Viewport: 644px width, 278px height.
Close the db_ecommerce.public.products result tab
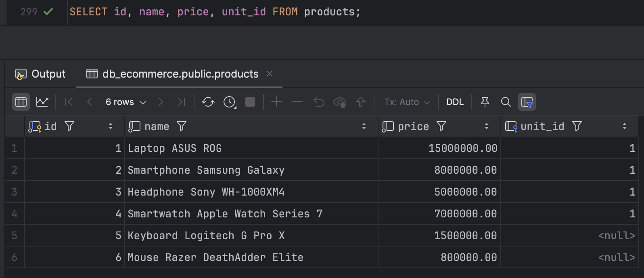pyautogui.click(x=270, y=74)
